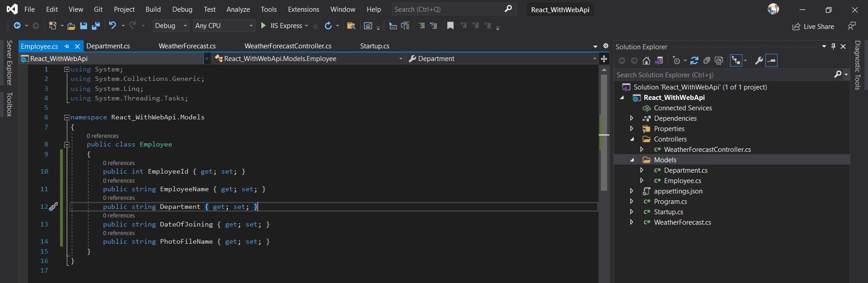Click the Open File folder icon
The height and width of the screenshot is (283, 868).
tap(71, 26)
